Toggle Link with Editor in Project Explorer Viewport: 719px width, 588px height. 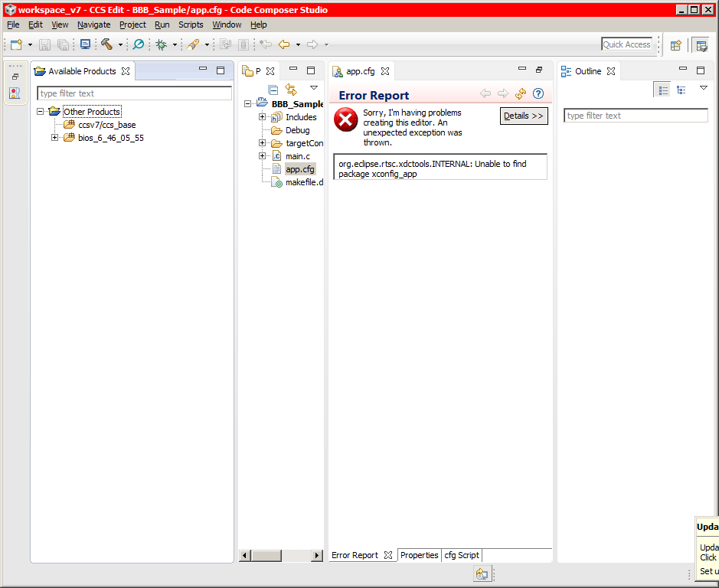coord(291,90)
